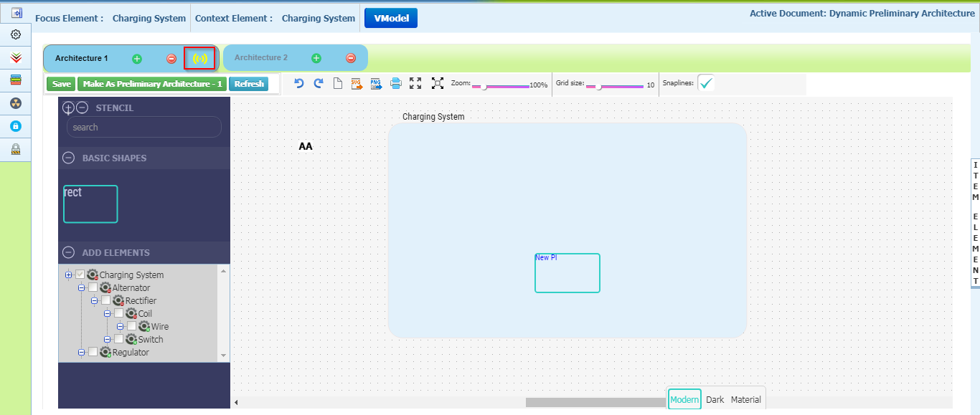Collapse the Alternator tree node
Image resolution: width=980 pixels, height=415 pixels.
81,288
